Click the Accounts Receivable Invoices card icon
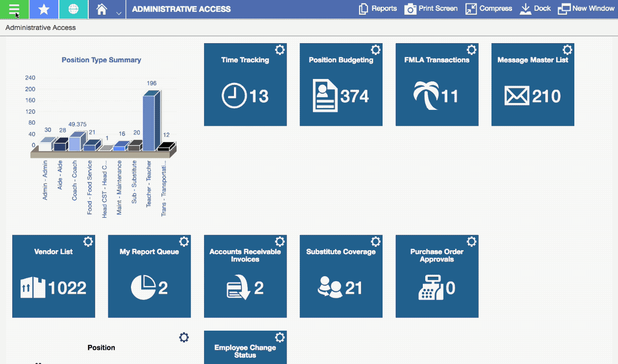This screenshot has width=618, height=364. point(239,288)
